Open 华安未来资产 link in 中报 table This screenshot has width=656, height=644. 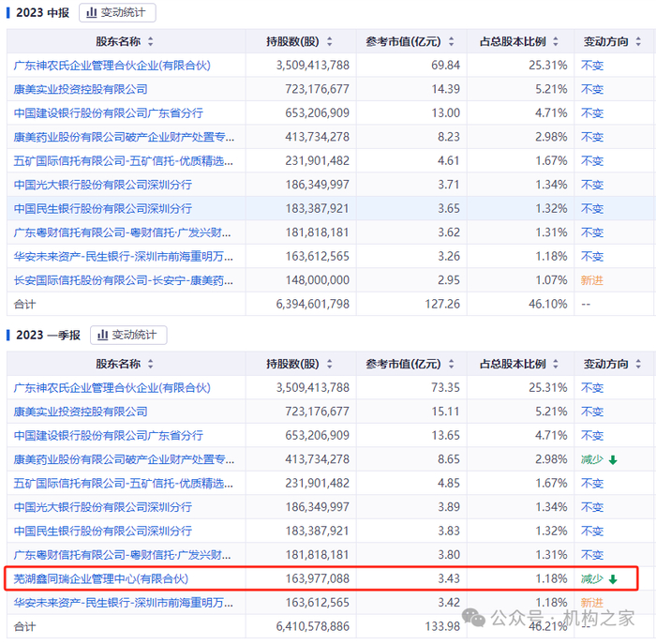(x=124, y=256)
